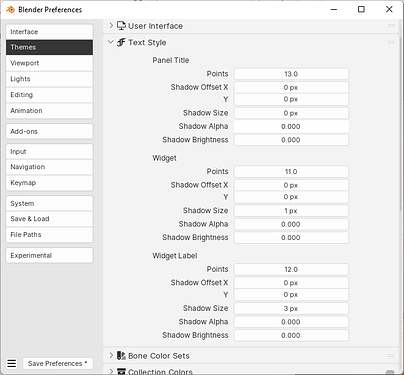Click Widget Shadow Offset X field
Viewport: 404px width, 375px height.
click(x=291, y=185)
